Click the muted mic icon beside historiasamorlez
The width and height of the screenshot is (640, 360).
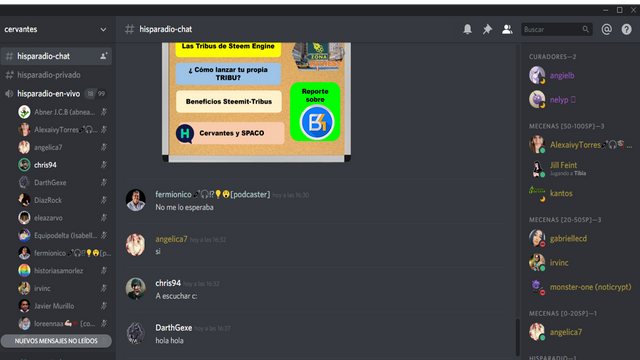(104, 270)
